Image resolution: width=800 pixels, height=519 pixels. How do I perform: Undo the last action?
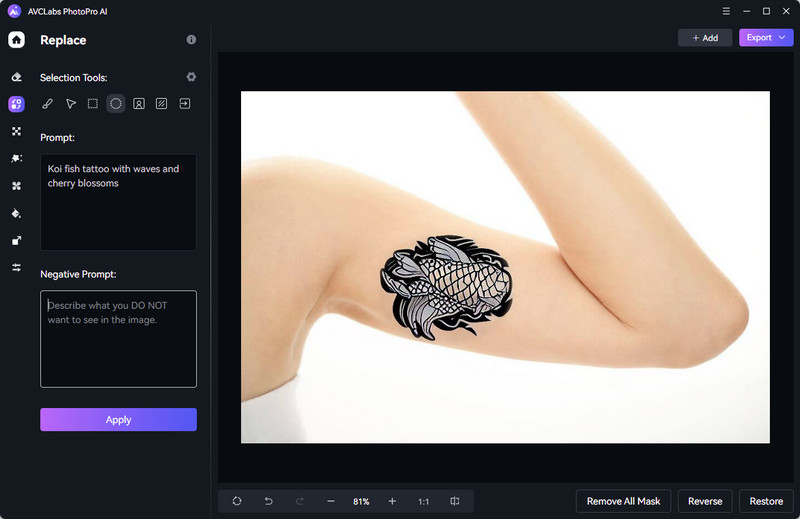(268, 501)
